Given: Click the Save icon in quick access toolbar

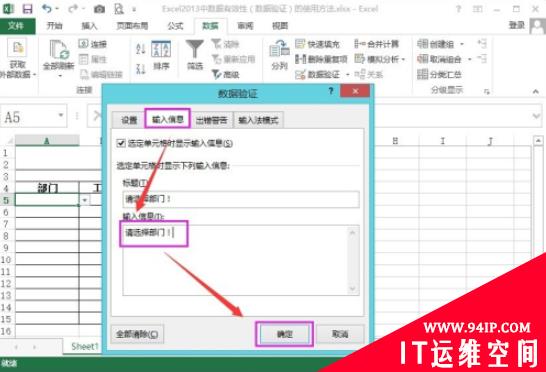Looking at the screenshot, I should coord(27,8).
